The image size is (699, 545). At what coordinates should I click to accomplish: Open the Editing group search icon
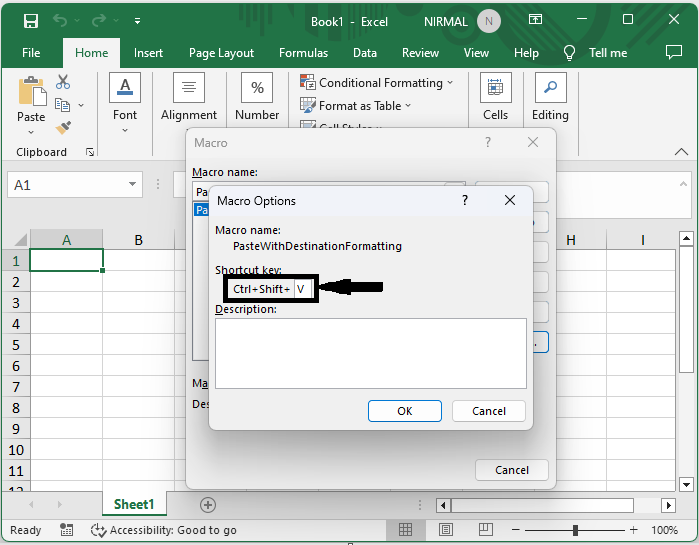(549, 89)
